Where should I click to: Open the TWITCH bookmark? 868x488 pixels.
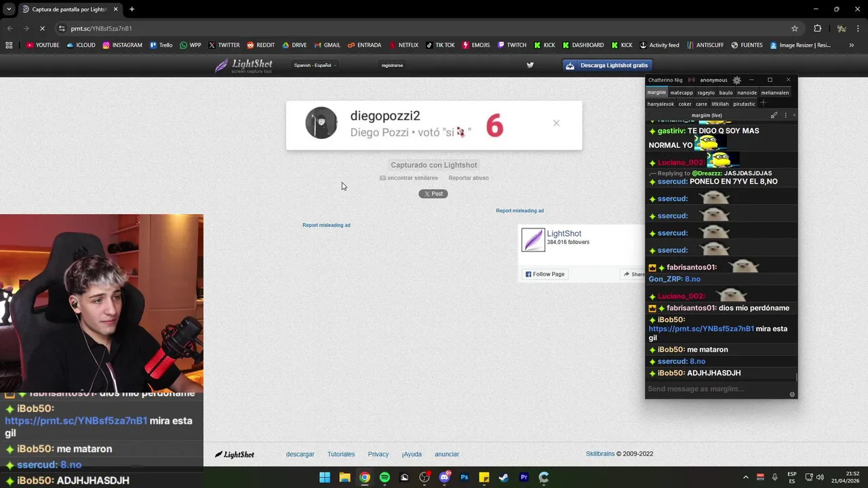(x=511, y=45)
